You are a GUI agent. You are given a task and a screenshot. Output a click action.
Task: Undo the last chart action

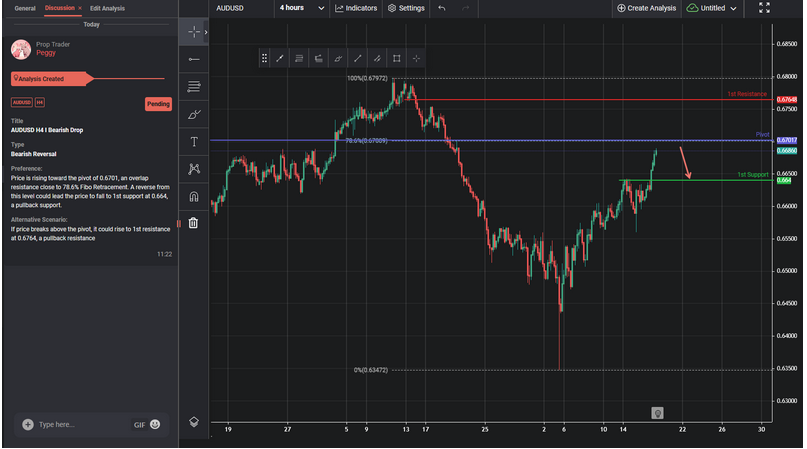tap(442, 8)
